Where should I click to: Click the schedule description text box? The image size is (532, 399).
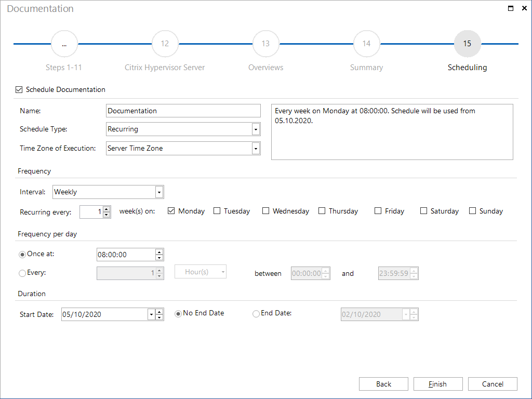tap(392, 131)
